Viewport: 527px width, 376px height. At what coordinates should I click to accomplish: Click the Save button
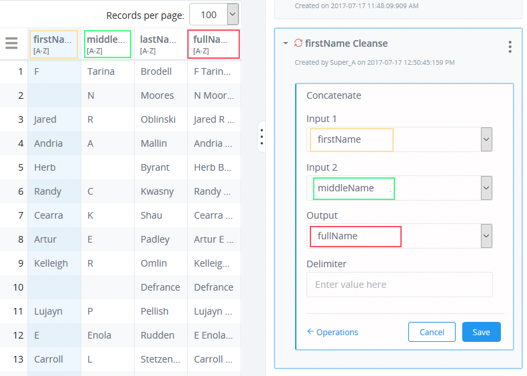point(481,332)
